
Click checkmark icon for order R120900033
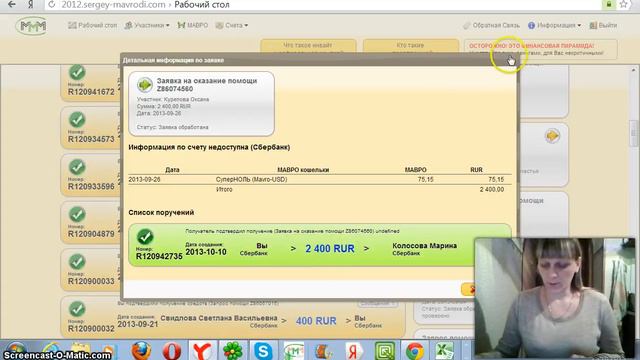coord(77,262)
